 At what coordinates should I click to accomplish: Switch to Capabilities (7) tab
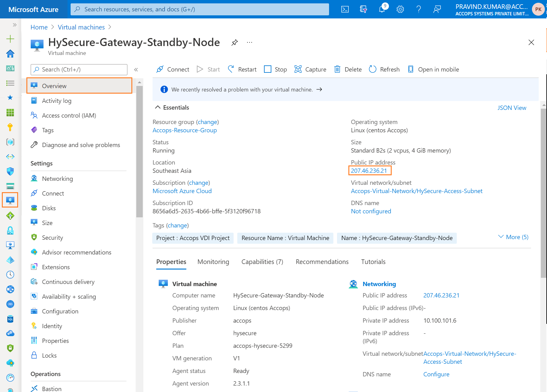262,262
